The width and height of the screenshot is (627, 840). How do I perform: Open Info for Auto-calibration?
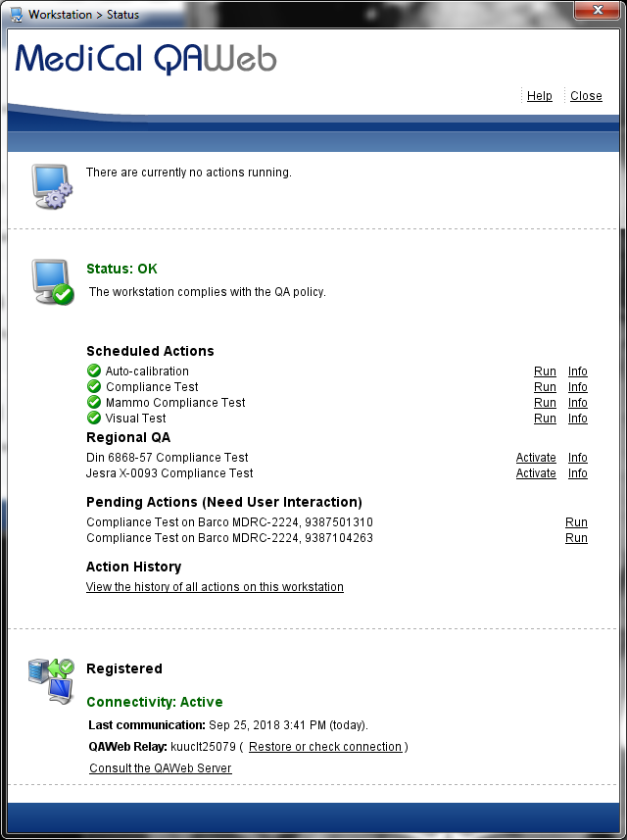pos(578,371)
